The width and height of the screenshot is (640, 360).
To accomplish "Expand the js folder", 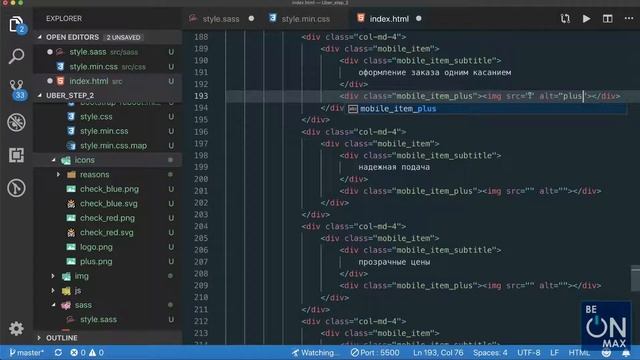I will [78, 291].
